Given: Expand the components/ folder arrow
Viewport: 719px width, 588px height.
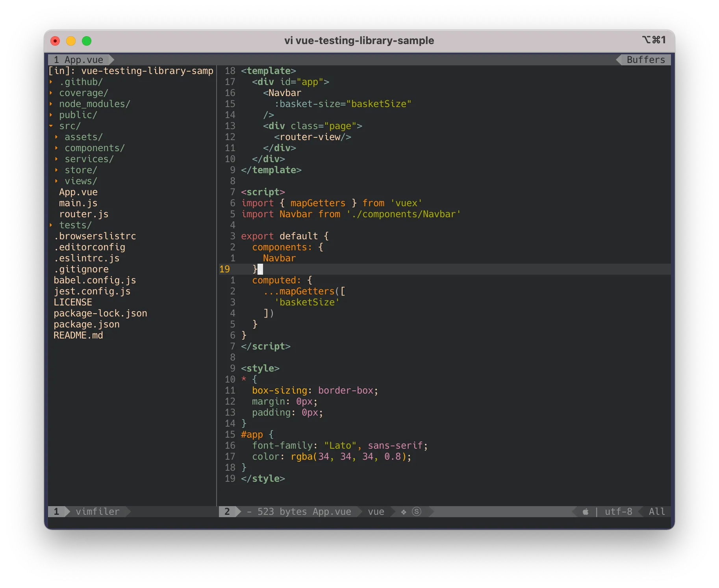Looking at the screenshot, I should [56, 148].
